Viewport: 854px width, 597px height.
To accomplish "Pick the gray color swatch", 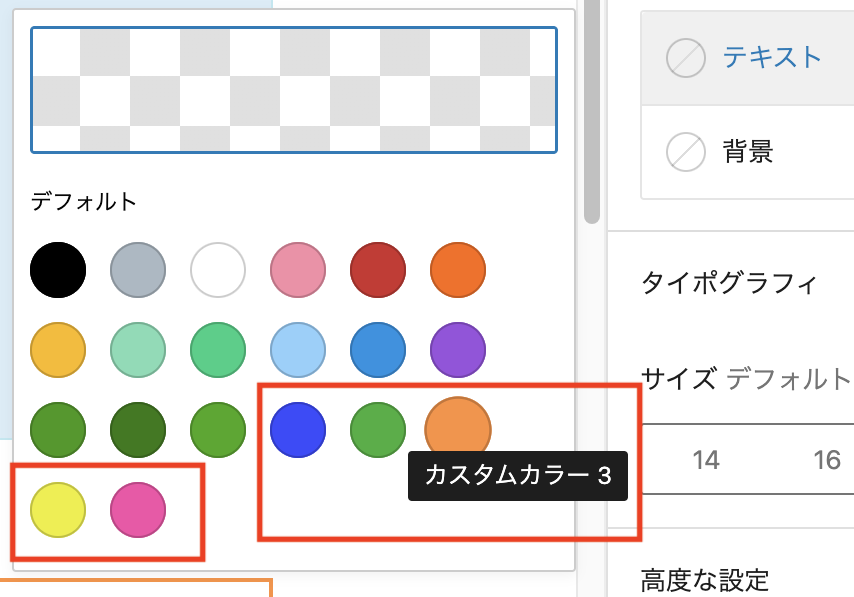I will (138, 270).
